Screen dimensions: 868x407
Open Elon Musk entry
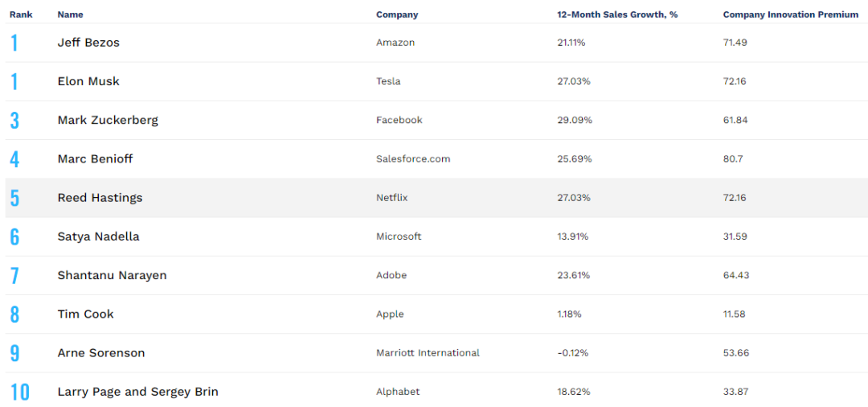[x=88, y=81]
